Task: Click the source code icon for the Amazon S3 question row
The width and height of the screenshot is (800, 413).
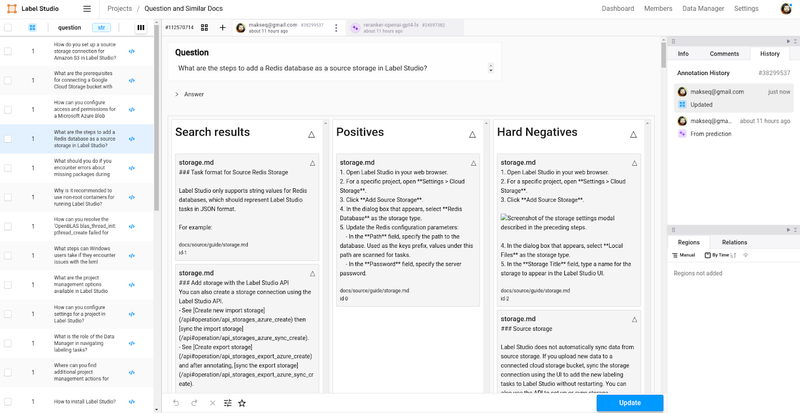Action: click(x=132, y=51)
